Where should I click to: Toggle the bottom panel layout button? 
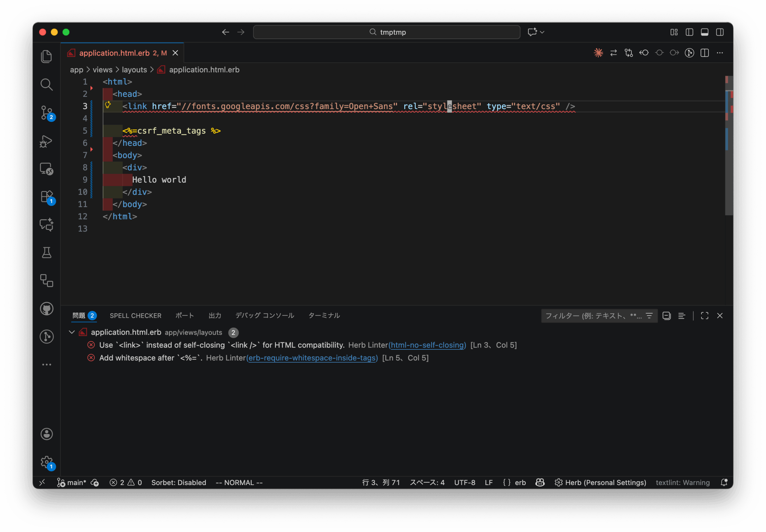704,32
